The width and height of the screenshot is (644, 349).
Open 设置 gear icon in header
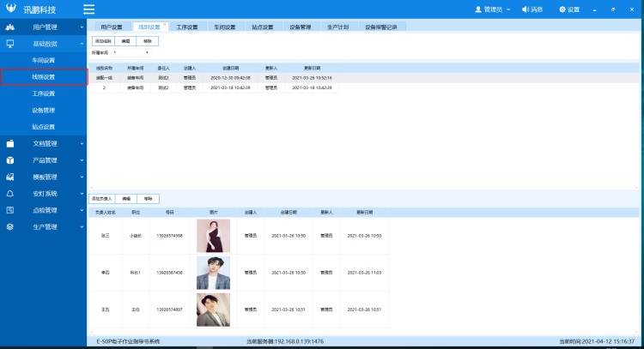coord(562,9)
